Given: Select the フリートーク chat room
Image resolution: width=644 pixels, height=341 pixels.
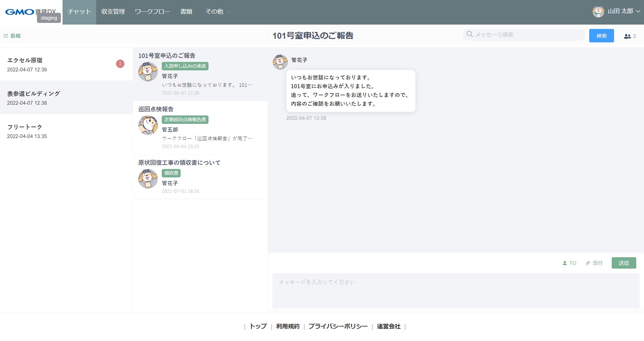Looking at the screenshot, I should click(66, 131).
